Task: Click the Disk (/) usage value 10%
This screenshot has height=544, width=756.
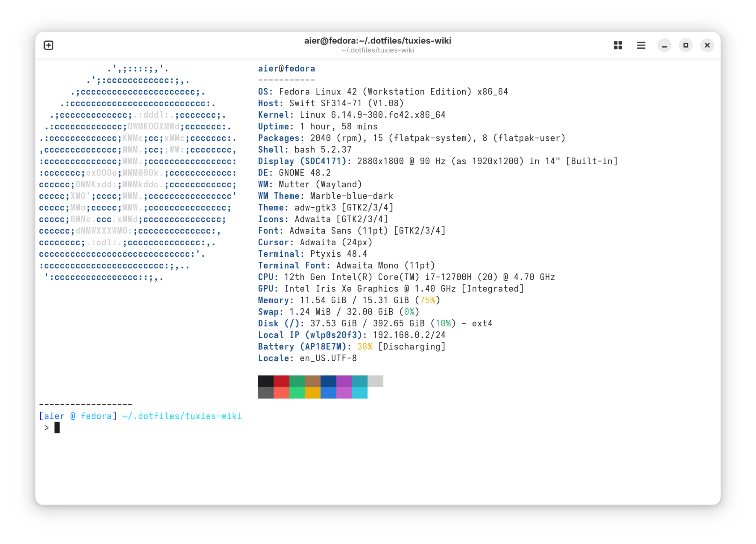Action: click(443, 324)
